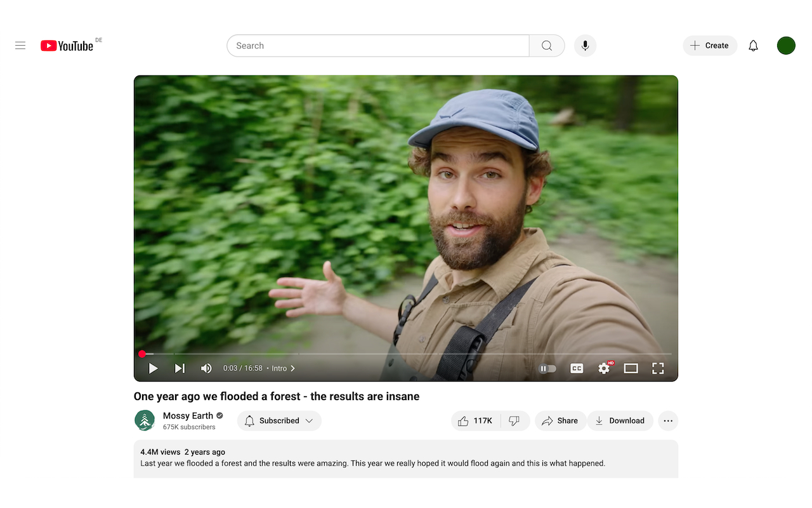Open the Mossy Earth channel name link
812x508 pixels.
[x=188, y=416]
